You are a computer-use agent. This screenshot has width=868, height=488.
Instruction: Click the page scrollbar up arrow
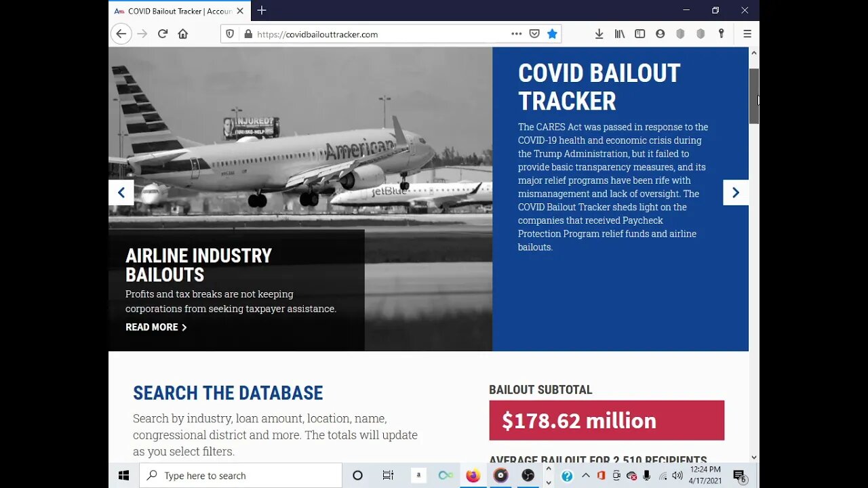coord(754,53)
